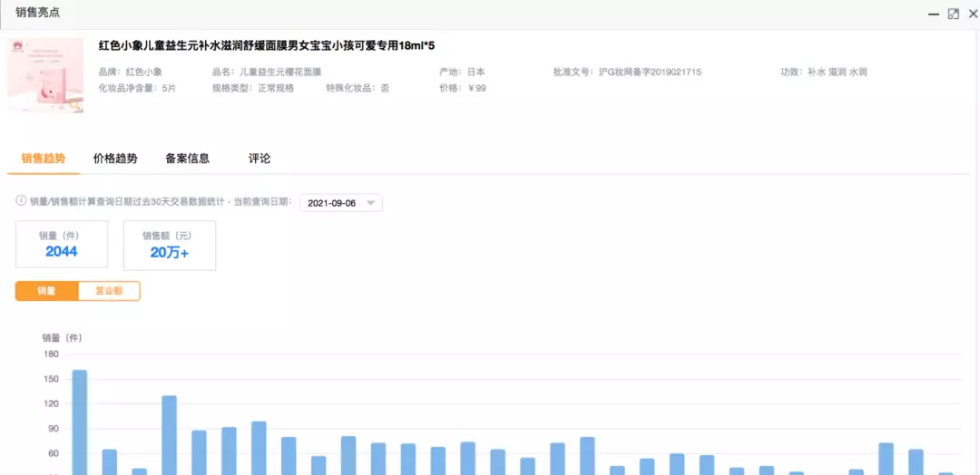Click the 销量（件）2044 card

(x=62, y=244)
